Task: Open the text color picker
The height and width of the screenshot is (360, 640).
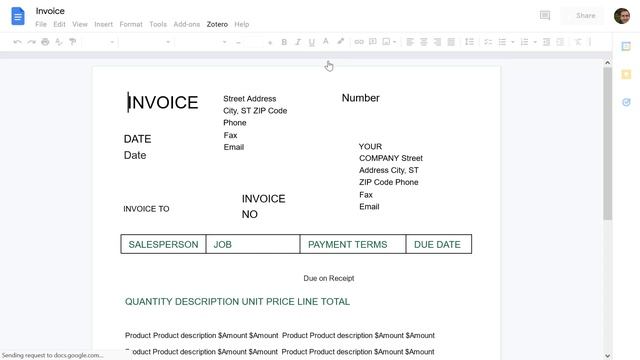Action: click(x=326, y=42)
